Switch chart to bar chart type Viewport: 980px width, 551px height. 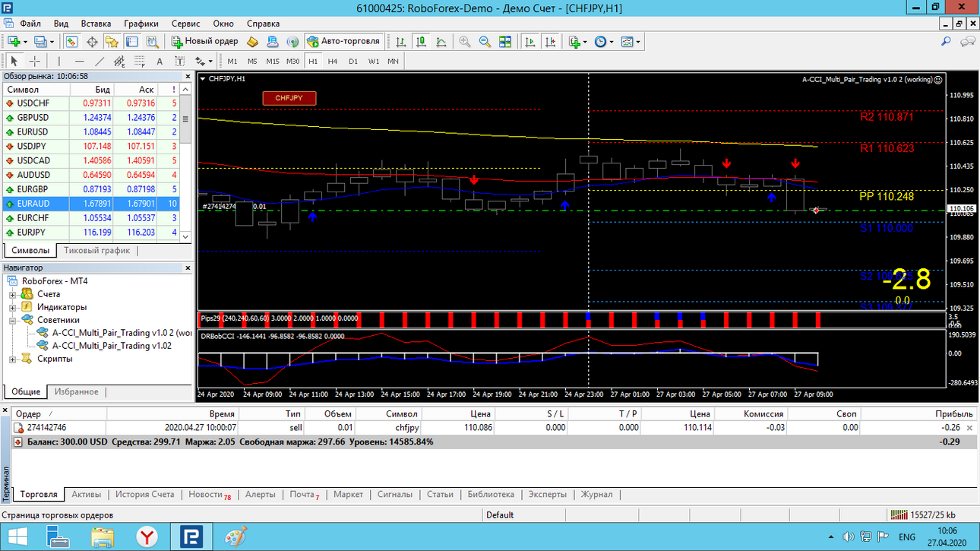point(401,41)
